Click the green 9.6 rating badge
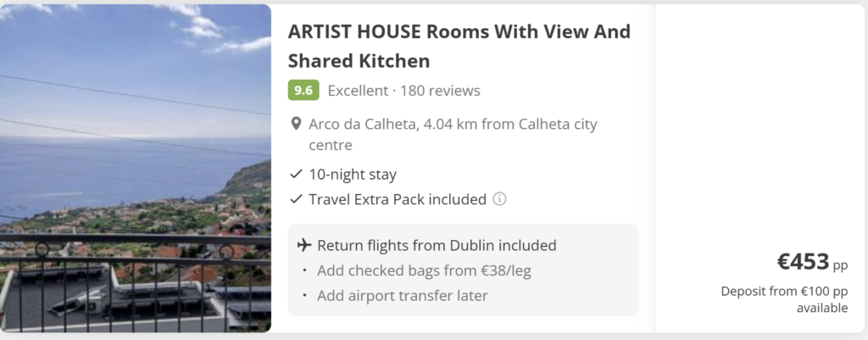The image size is (868, 340). [x=303, y=91]
